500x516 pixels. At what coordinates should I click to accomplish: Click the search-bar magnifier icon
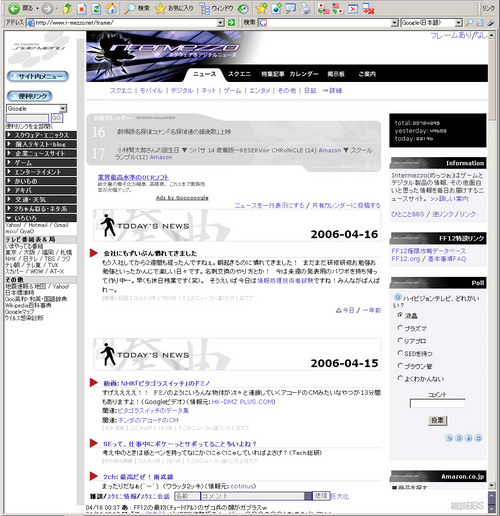pos(469,23)
